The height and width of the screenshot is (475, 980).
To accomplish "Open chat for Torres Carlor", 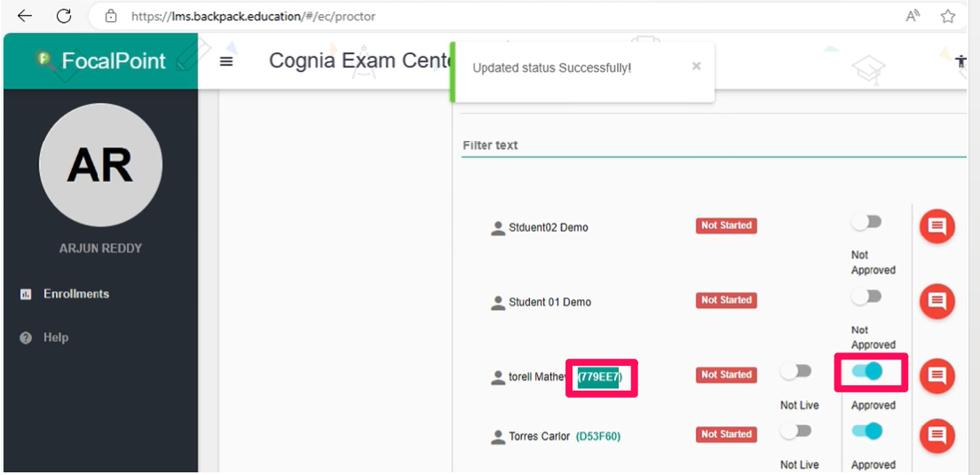I will pyautogui.click(x=937, y=436).
